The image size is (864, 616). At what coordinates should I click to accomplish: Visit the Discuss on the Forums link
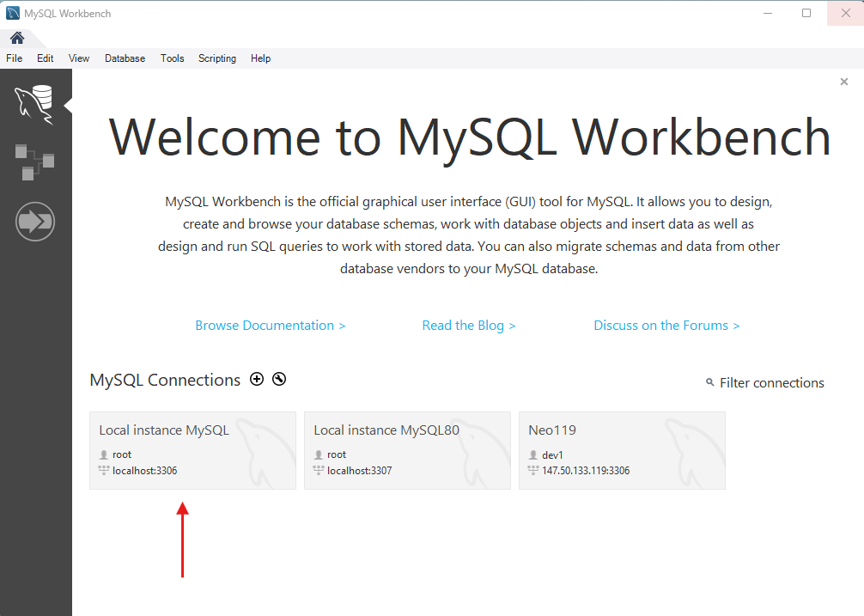click(666, 326)
